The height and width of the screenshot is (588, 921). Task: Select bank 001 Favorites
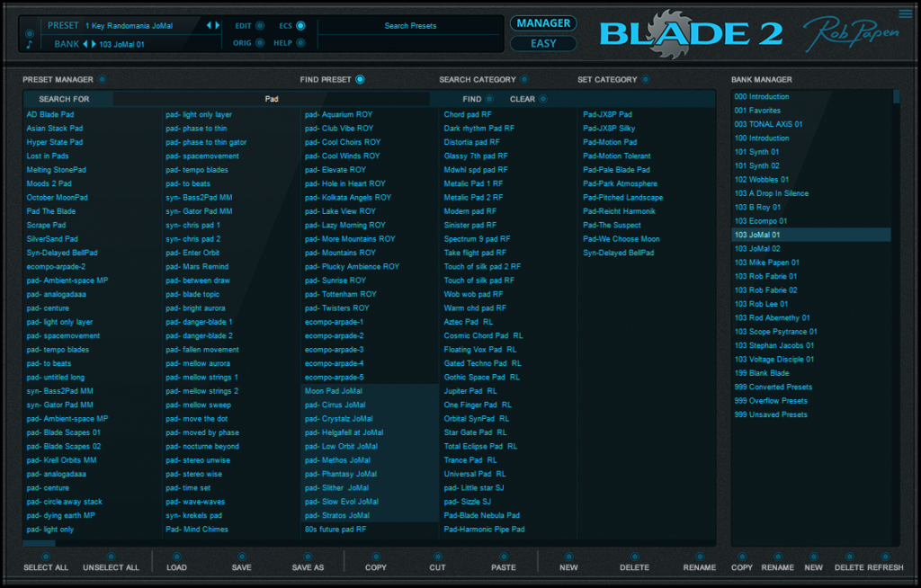tap(811, 111)
